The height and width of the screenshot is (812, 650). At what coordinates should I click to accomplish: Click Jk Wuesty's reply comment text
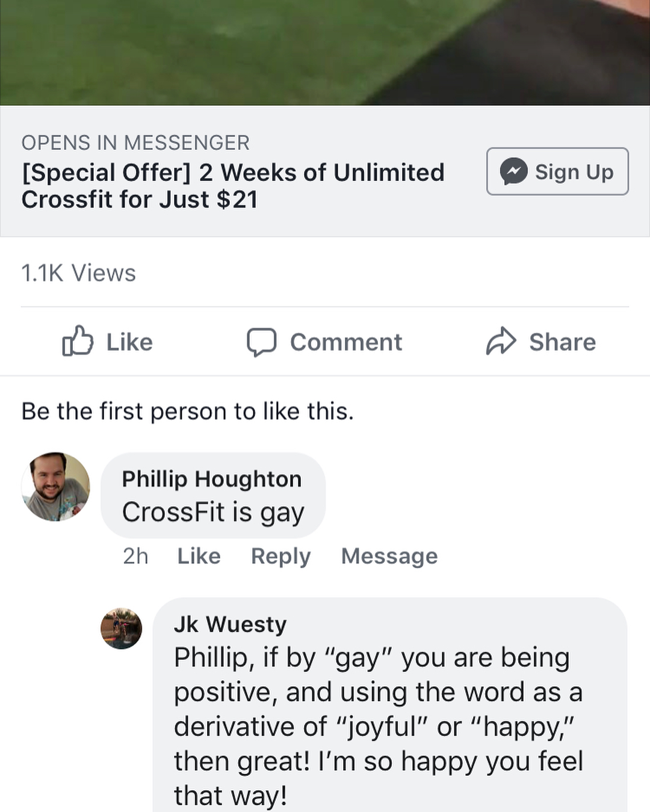pyautogui.click(x=378, y=726)
